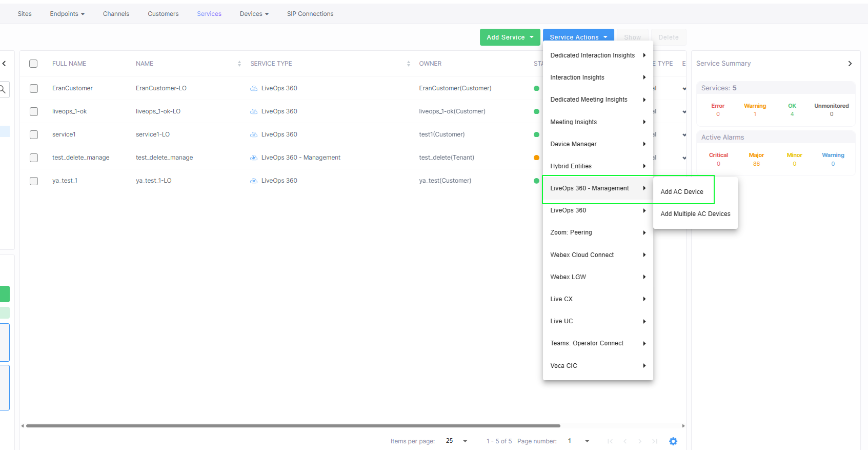Expand the Zoom: Peering submenu
Screen dimensions: 868x450
598,232
